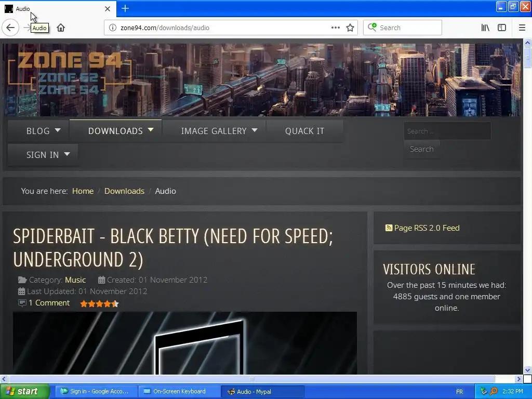The height and width of the screenshot is (399, 532).
Task: View site information icon in address bar
Action: (x=113, y=28)
